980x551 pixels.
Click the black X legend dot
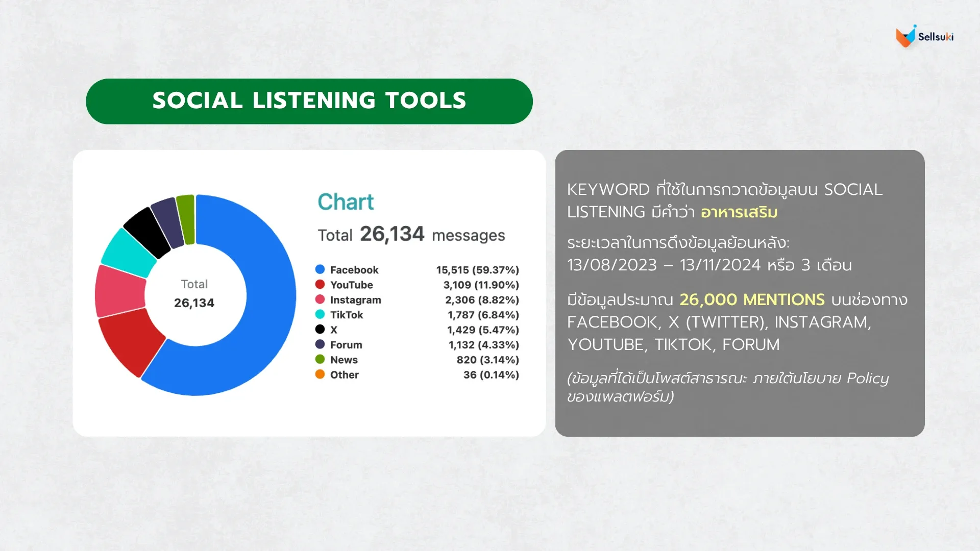(x=320, y=330)
